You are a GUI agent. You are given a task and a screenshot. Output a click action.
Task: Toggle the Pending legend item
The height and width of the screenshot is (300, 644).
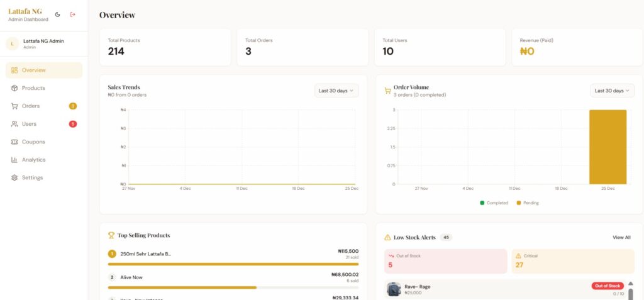(527, 203)
